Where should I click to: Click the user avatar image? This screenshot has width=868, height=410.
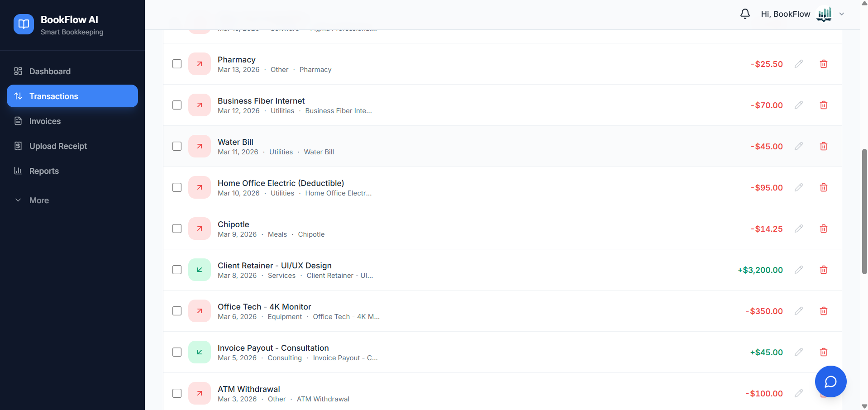point(824,14)
